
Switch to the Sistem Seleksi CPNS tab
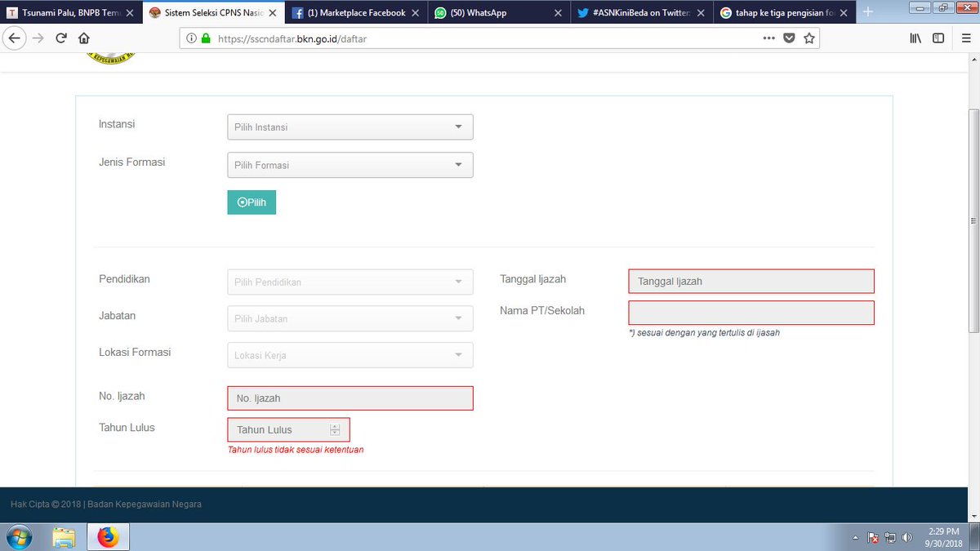click(x=213, y=13)
